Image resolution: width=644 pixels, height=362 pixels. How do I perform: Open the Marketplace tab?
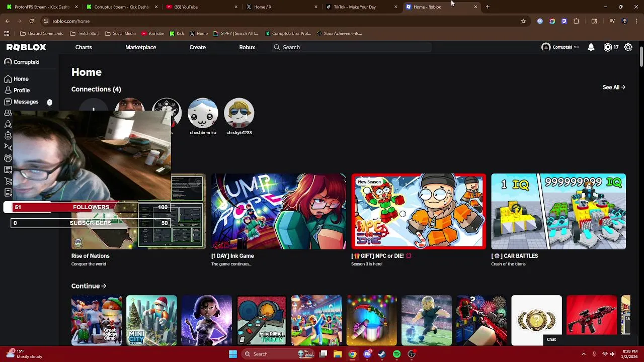tap(141, 47)
